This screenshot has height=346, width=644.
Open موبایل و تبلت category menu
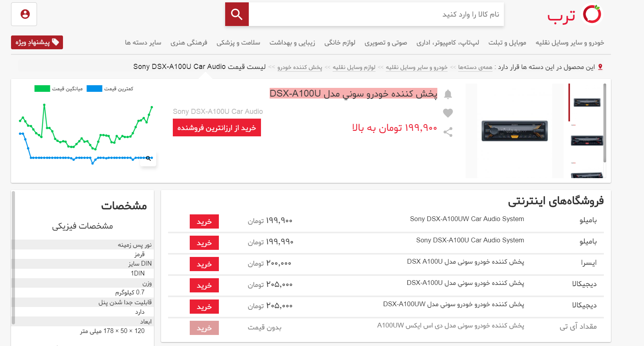[507, 43]
